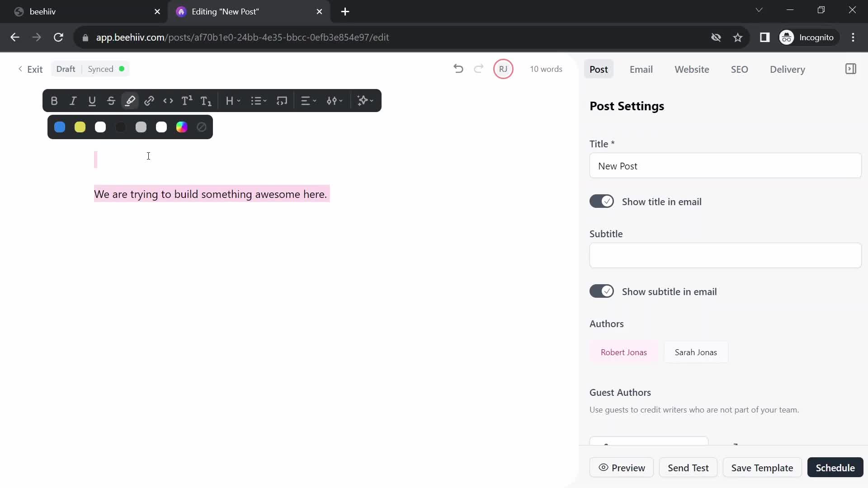Expand heading level selector dropdown
Screen dimensions: 868x488
233,100
